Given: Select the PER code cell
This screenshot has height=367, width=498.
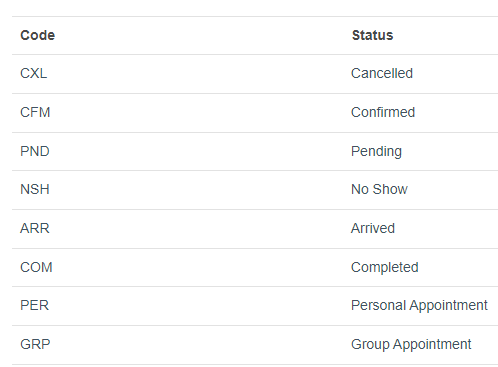Looking at the screenshot, I should [x=34, y=305].
